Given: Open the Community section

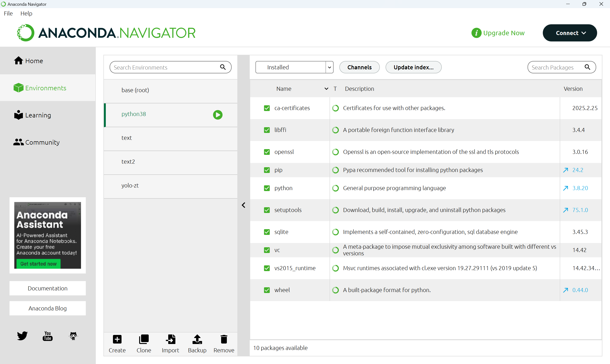Looking at the screenshot, I should 48,142.
